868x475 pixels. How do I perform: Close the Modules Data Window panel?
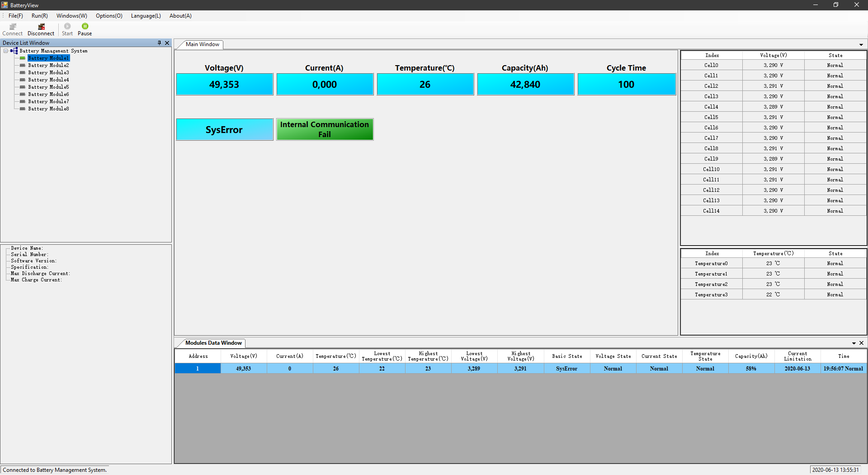(861, 343)
